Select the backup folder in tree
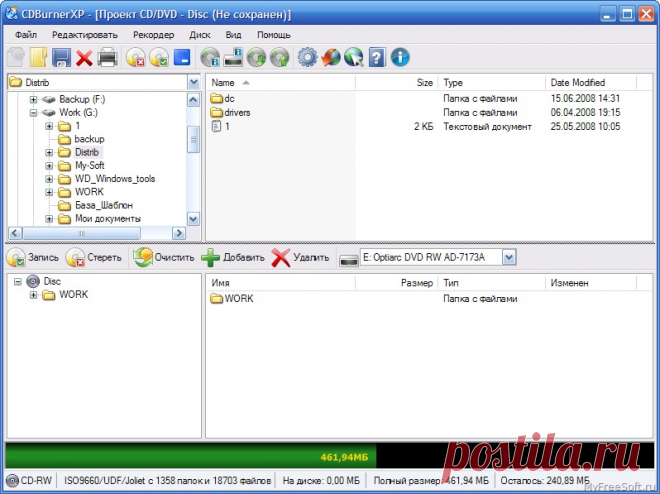 pyautogui.click(x=89, y=139)
